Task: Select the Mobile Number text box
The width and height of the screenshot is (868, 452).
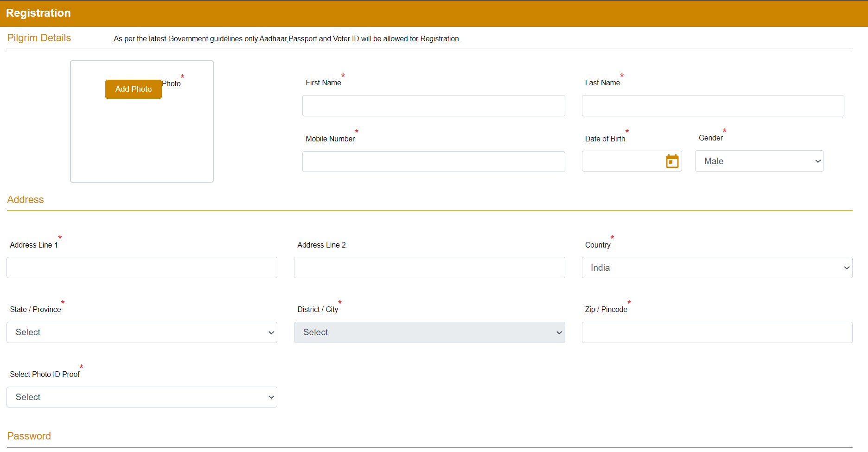Action: [x=433, y=161]
